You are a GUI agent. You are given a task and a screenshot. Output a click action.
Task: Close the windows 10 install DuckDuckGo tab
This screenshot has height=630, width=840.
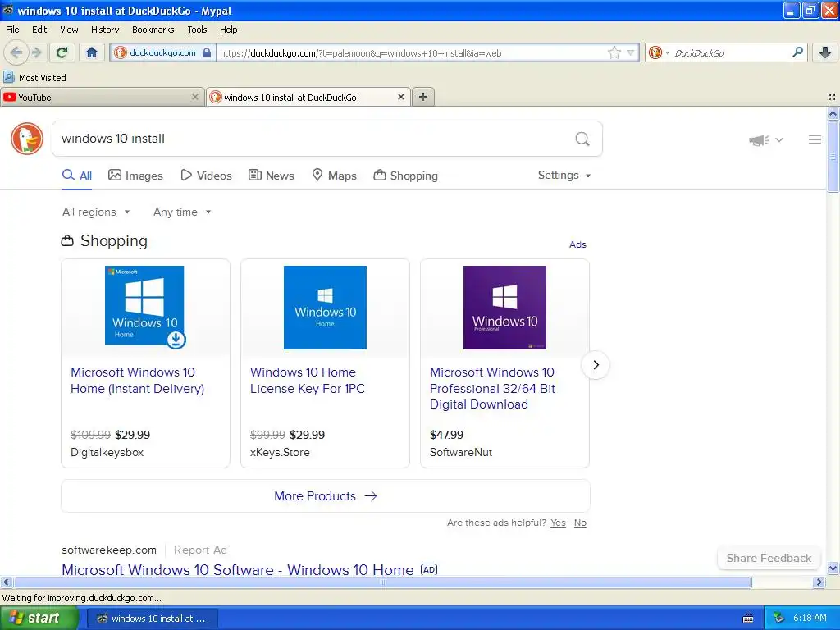[400, 97]
